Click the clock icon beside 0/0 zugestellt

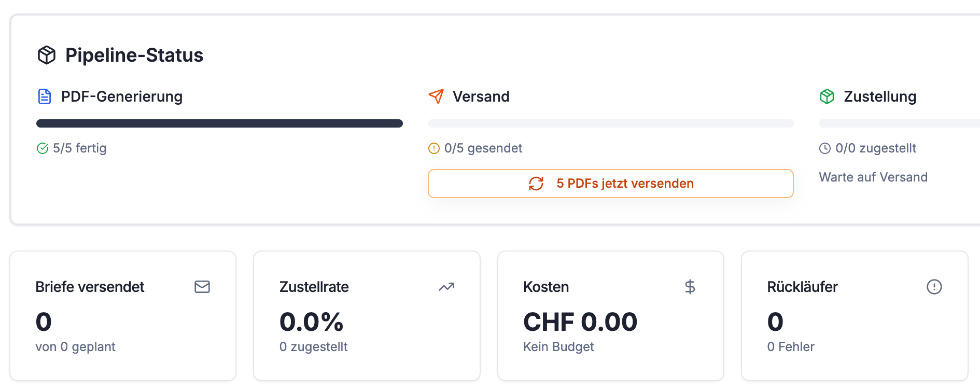[824, 149]
